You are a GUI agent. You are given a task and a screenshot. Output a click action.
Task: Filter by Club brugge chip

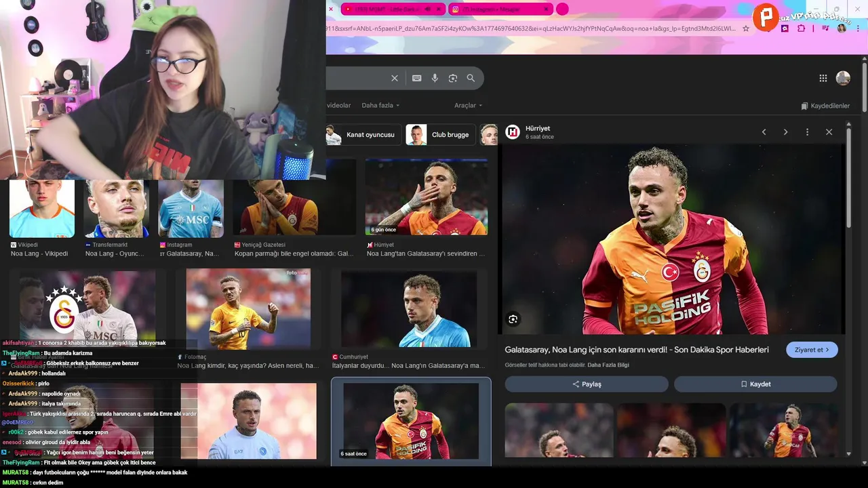[x=441, y=134]
